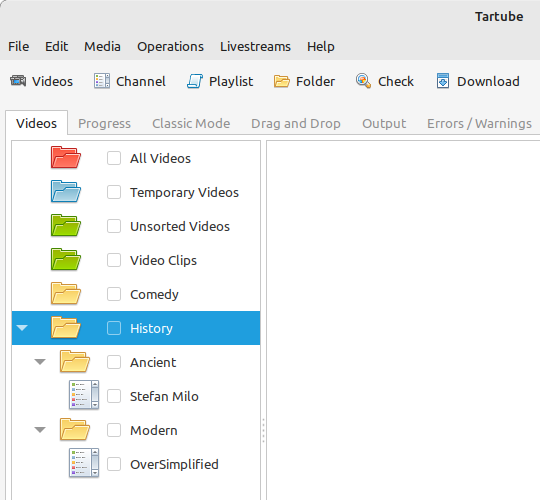Click the Channel icon in the toolbar
Viewport: 540px width, 500px height.
tap(102, 81)
